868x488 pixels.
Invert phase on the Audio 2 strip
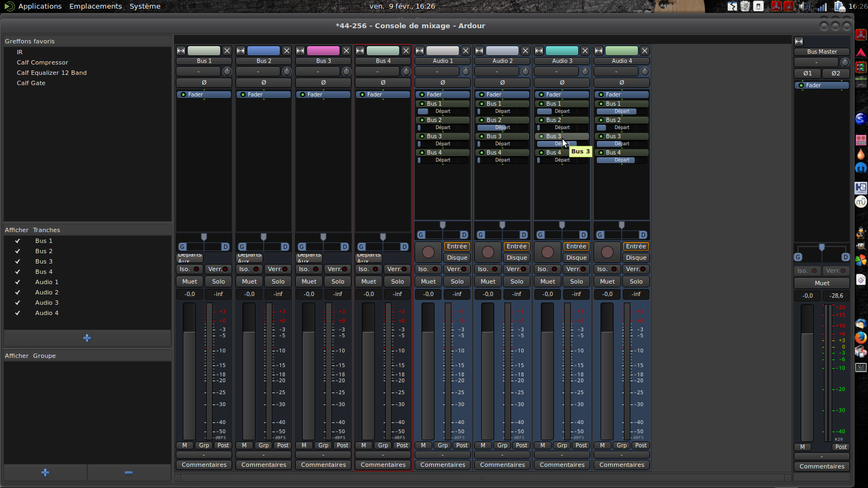pyautogui.click(x=502, y=82)
